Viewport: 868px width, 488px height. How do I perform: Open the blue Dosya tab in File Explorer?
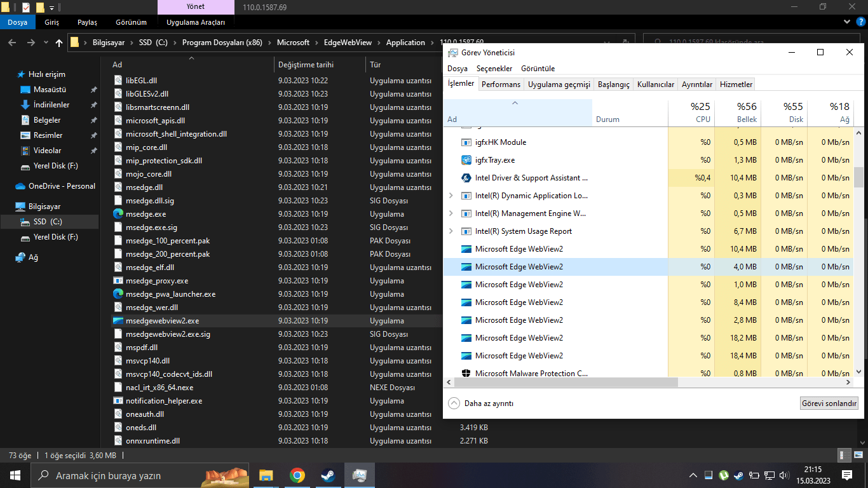pyautogui.click(x=18, y=22)
